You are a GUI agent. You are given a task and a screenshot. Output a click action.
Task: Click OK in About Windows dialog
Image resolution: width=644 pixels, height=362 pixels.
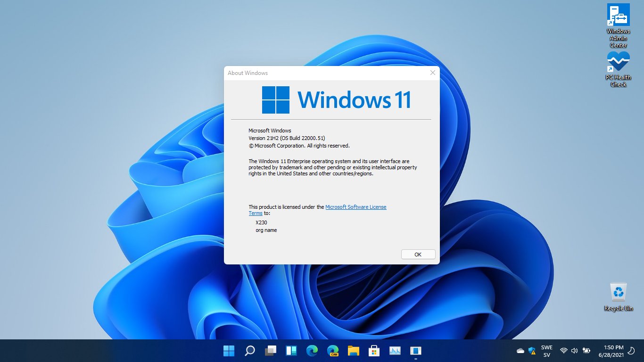click(x=418, y=255)
